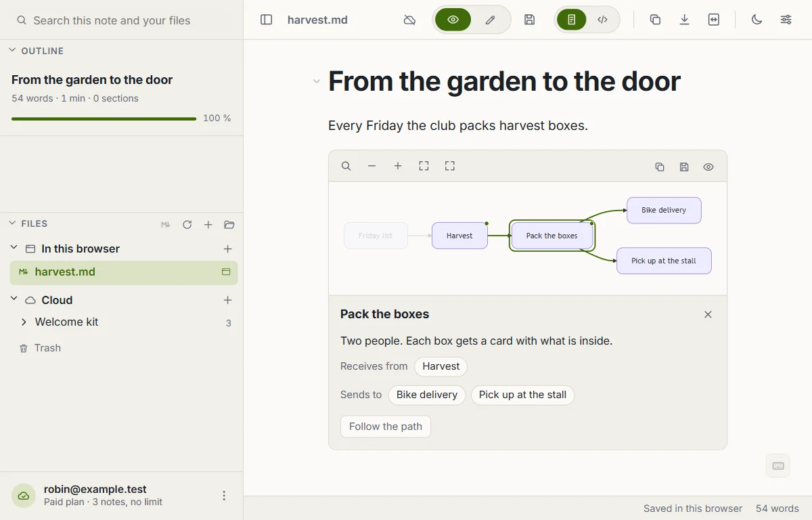The height and width of the screenshot is (520, 812).
Task: Toggle dark mode moon icon
Action: pyautogui.click(x=757, y=20)
